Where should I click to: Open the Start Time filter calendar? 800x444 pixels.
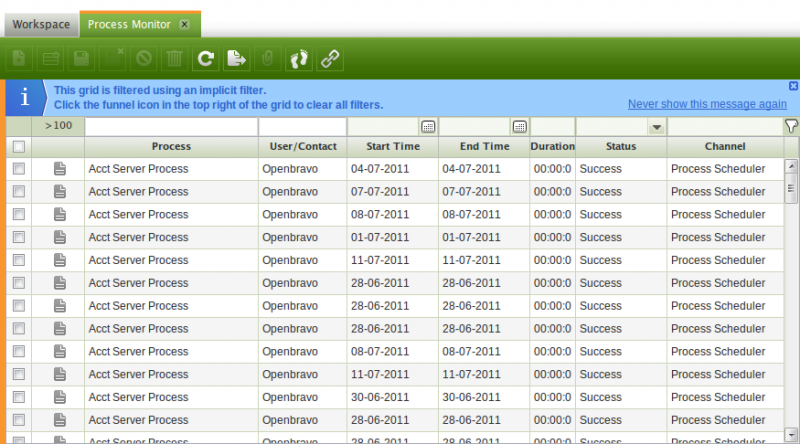tap(428, 127)
